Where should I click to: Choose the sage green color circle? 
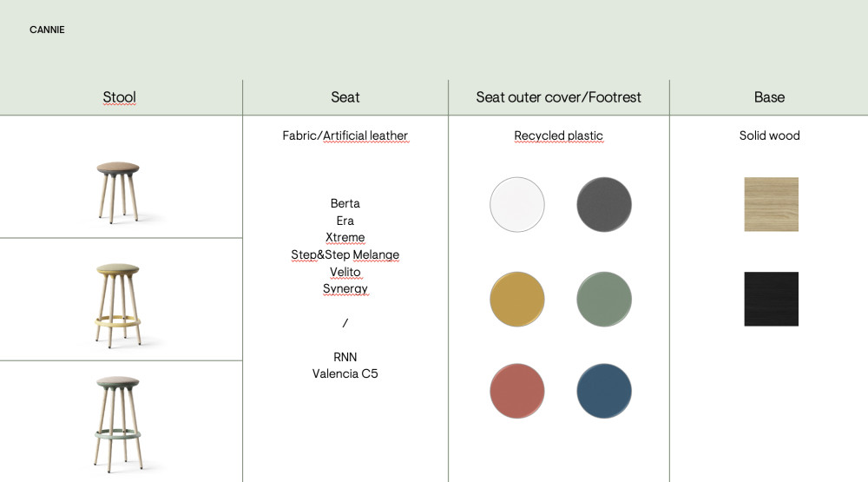pyautogui.click(x=604, y=299)
